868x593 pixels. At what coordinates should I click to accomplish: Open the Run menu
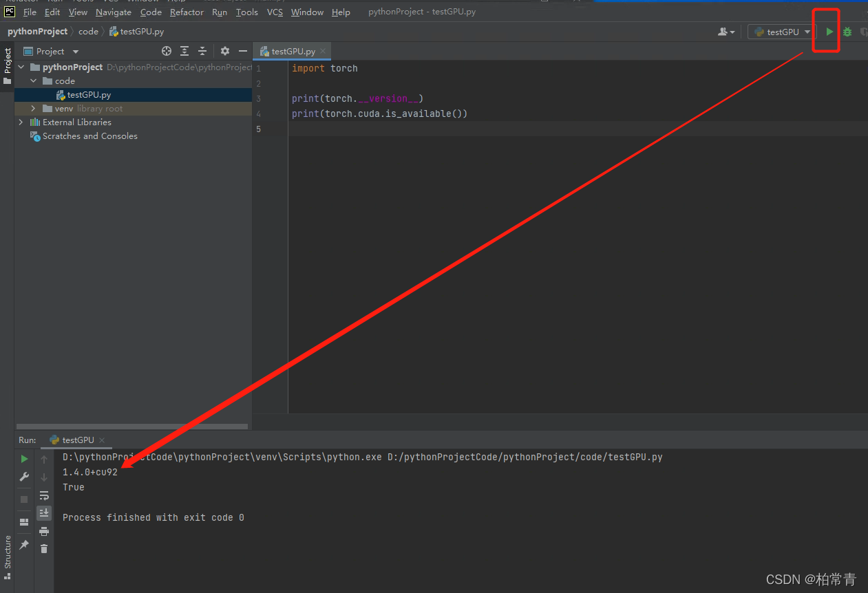(x=220, y=12)
